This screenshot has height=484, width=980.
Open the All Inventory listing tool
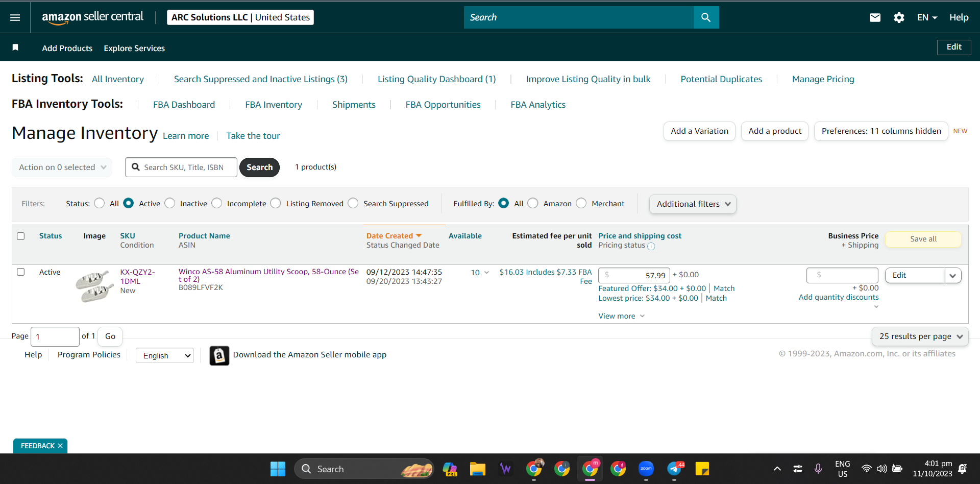[x=118, y=79]
